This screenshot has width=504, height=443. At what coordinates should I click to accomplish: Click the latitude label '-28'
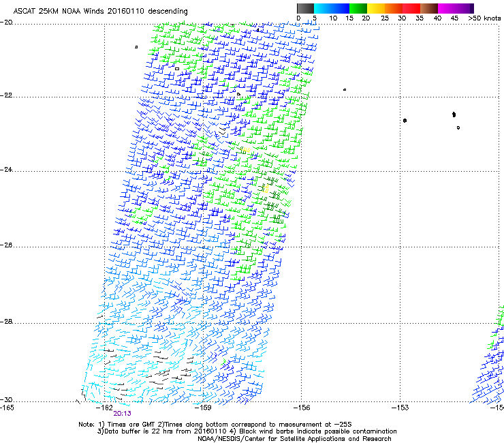[x=6, y=322]
